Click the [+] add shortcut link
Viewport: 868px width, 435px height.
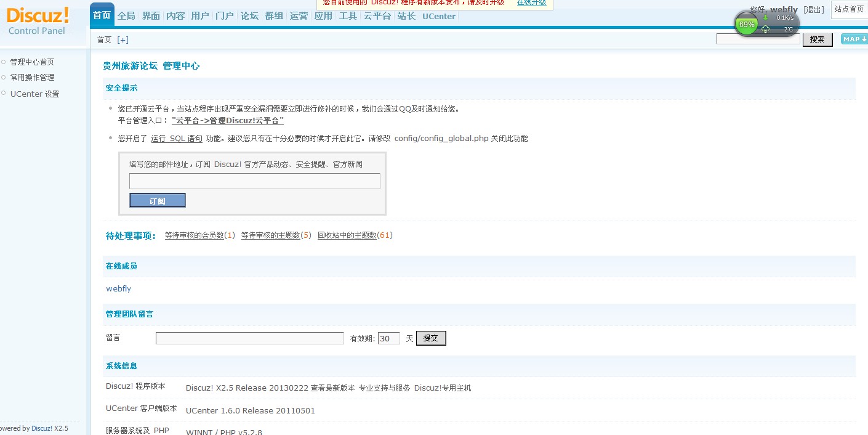tap(123, 39)
